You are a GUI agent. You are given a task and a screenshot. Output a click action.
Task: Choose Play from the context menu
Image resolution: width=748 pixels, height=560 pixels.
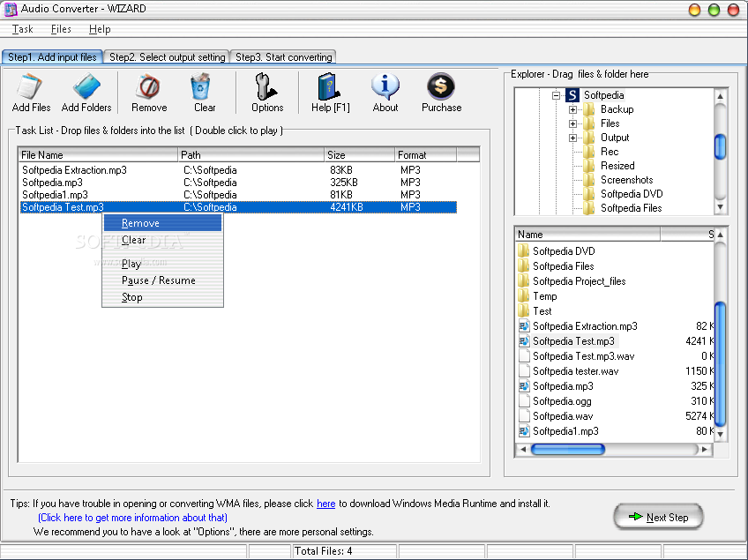tap(162, 264)
